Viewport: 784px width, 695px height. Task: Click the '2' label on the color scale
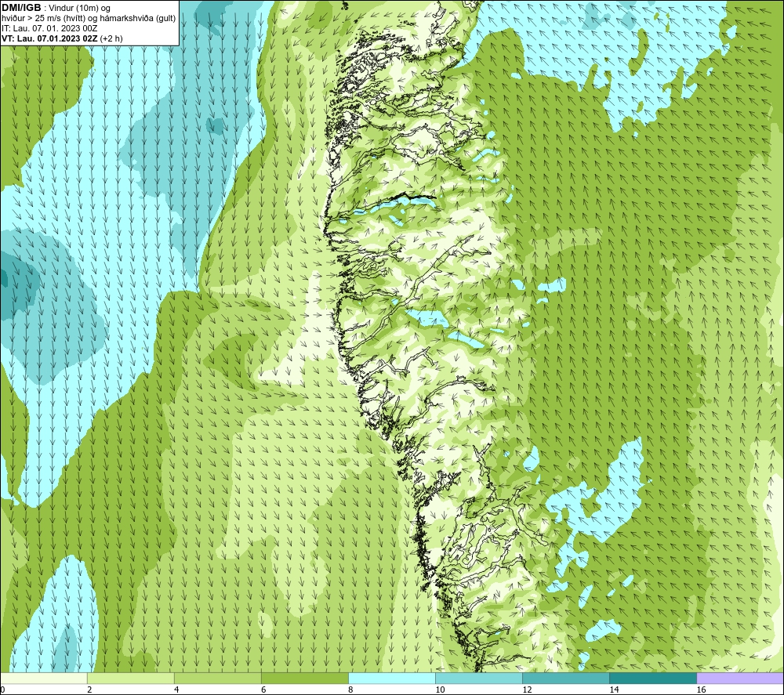[89, 690]
